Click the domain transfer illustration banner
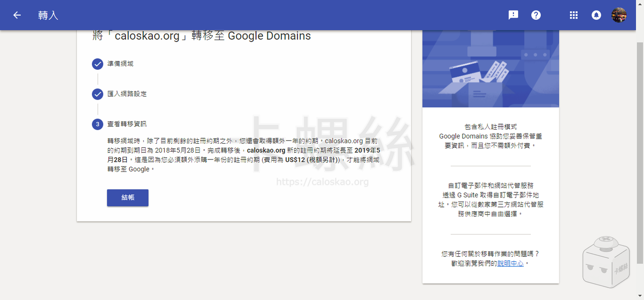This screenshot has width=644, height=300. pyautogui.click(x=491, y=69)
